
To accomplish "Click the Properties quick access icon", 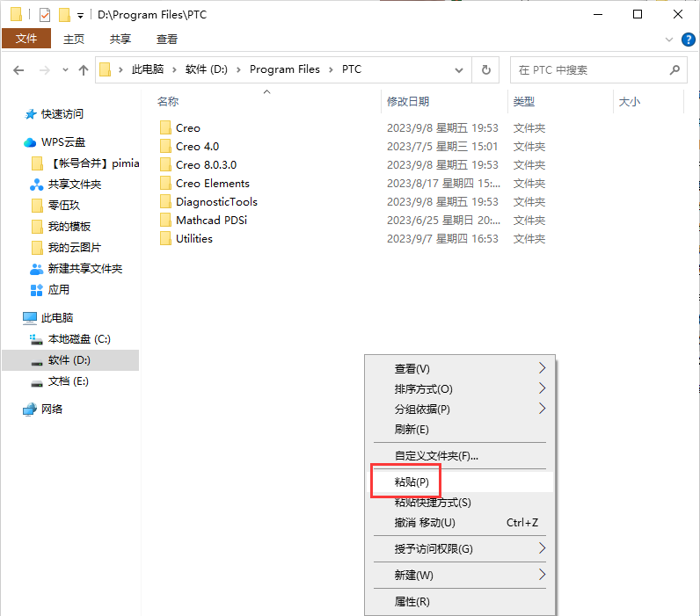I will (x=45, y=15).
